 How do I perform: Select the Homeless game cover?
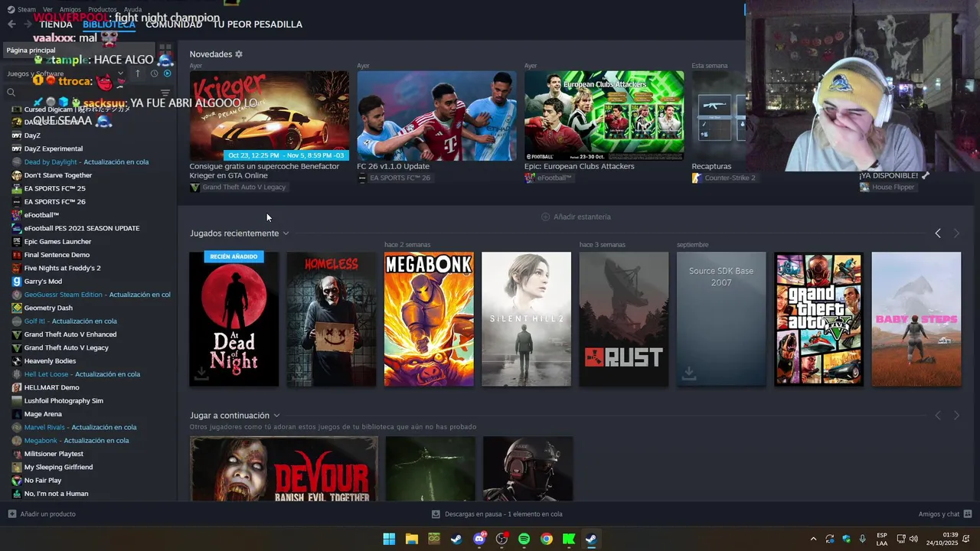[332, 319]
